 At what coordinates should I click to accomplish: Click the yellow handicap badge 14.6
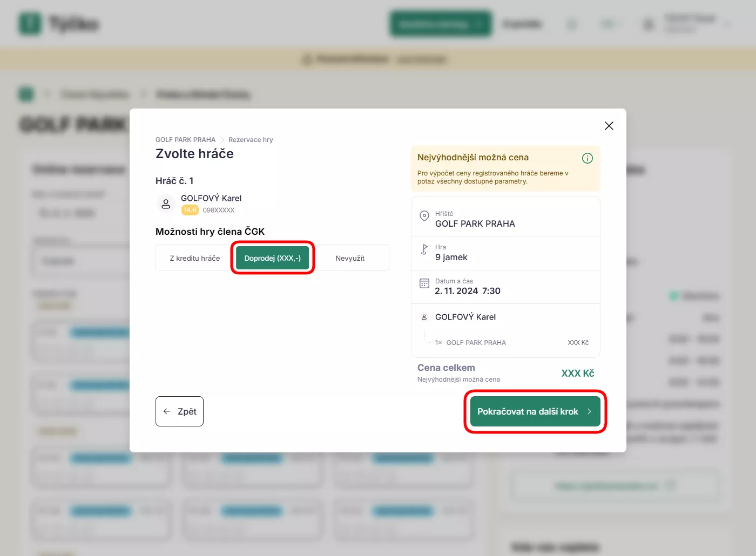[190, 210]
